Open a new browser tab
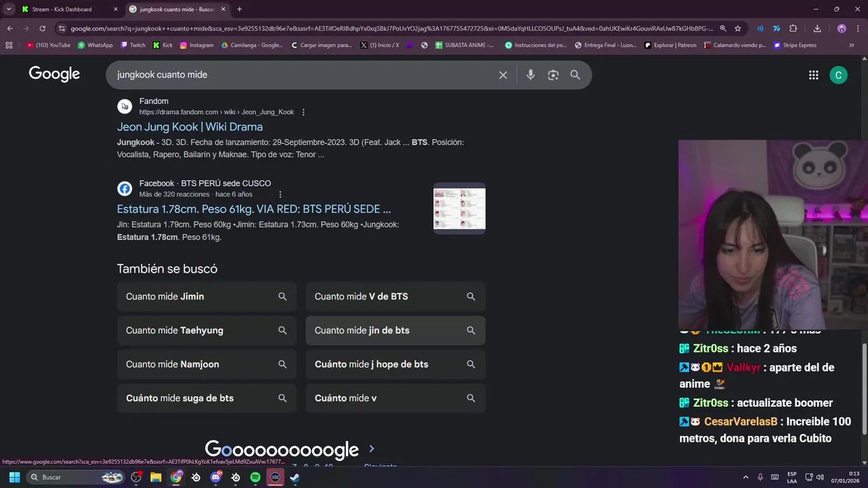The width and height of the screenshot is (868, 488). 239,9
